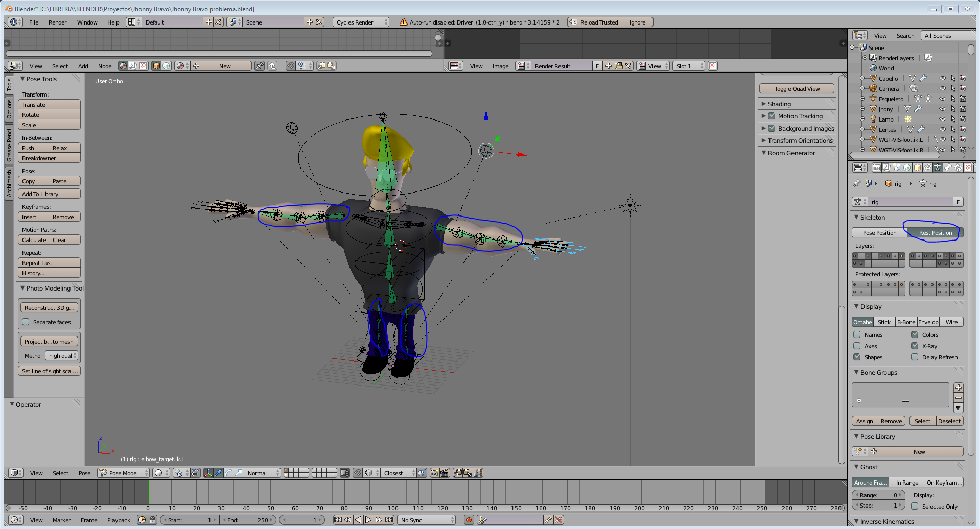Screen dimensions: 980x529
Task: Open the World properties globe tab
Action: point(907,167)
